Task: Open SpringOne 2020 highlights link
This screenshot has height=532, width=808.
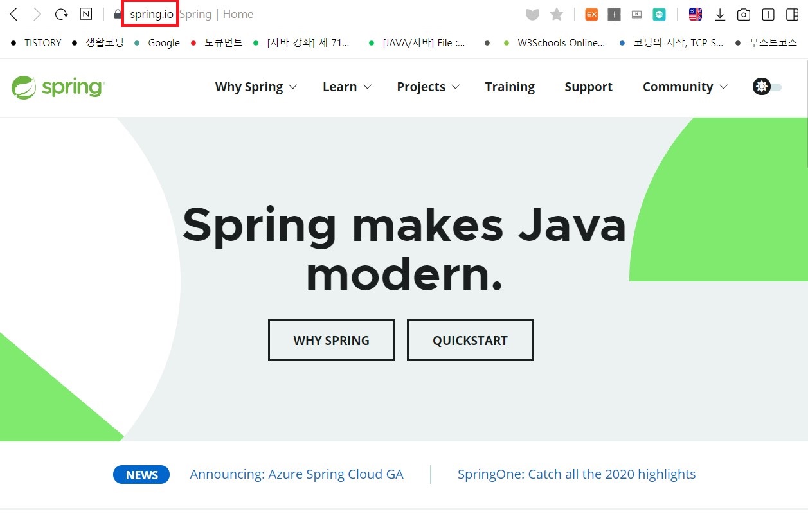Action: click(x=577, y=474)
